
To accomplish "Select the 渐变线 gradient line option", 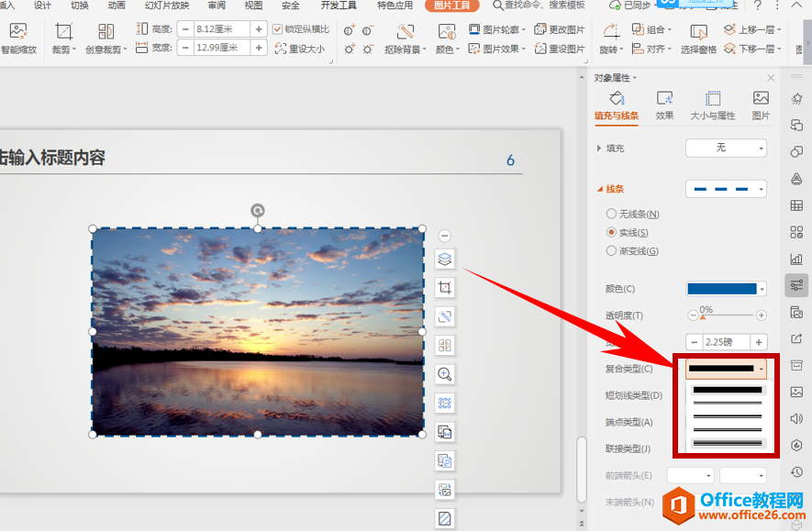I will point(611,250).
